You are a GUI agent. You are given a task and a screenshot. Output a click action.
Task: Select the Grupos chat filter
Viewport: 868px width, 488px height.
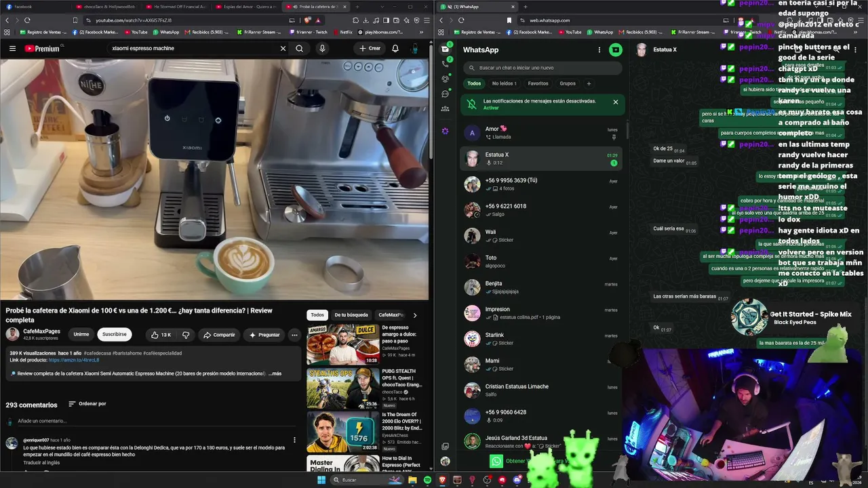coord(568,83)
